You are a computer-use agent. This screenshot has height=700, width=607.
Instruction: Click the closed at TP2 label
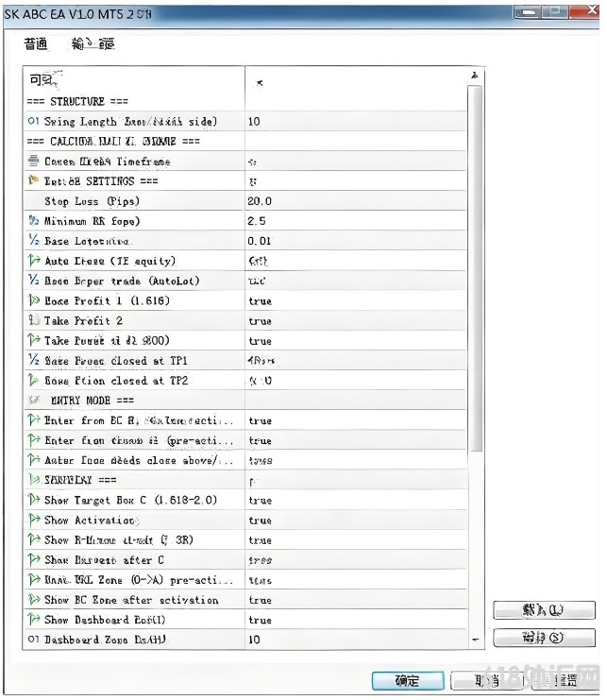point(116,381)
